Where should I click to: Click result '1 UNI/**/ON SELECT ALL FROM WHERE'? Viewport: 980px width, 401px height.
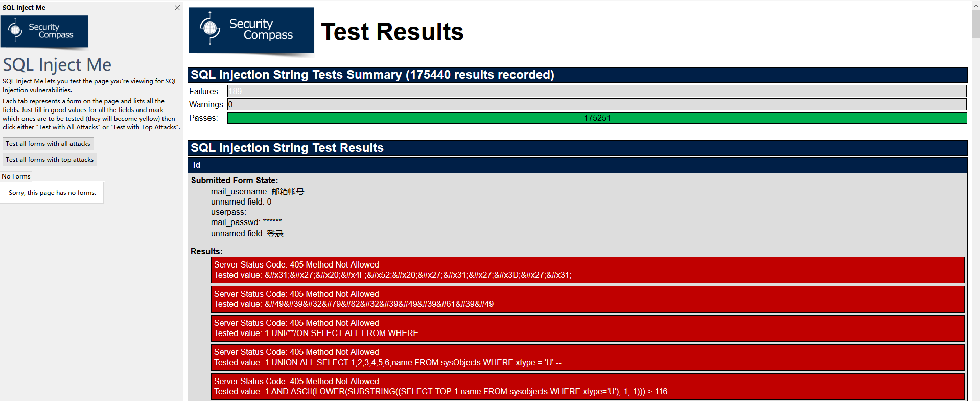(588, 328)
